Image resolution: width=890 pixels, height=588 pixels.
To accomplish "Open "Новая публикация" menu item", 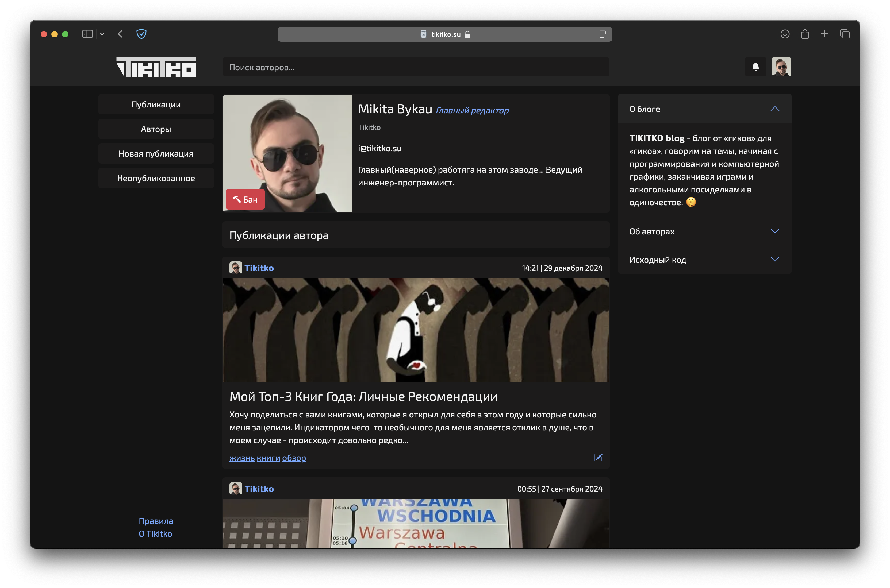I will (156, 154).
